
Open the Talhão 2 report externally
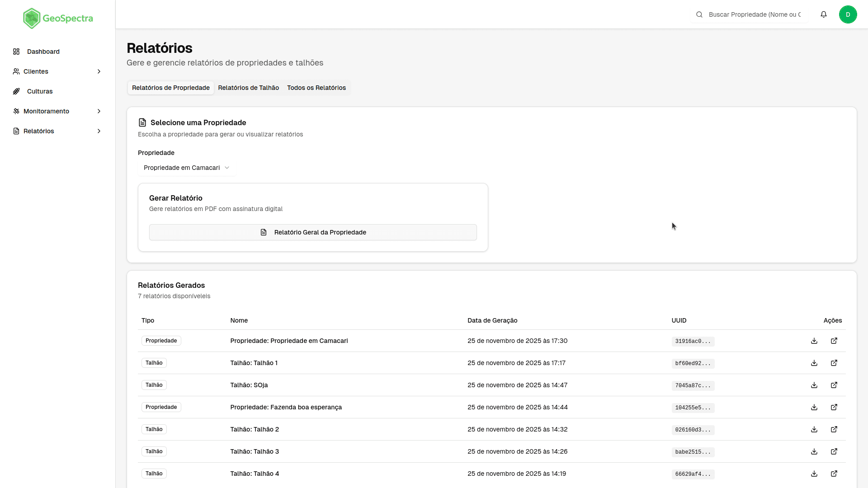835,429
